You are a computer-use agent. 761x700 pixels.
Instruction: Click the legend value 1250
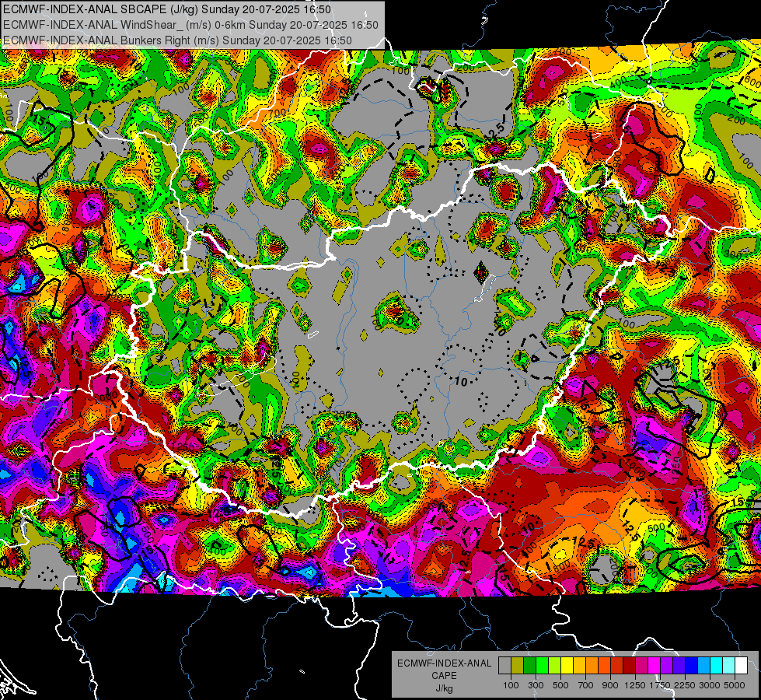coord(635,685)
